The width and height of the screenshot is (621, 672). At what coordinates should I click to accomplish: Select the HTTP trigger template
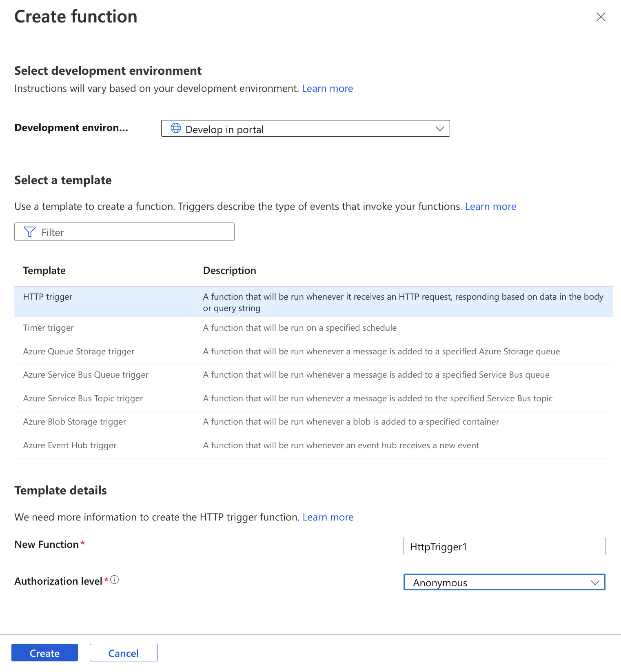[x=313, y=302]
